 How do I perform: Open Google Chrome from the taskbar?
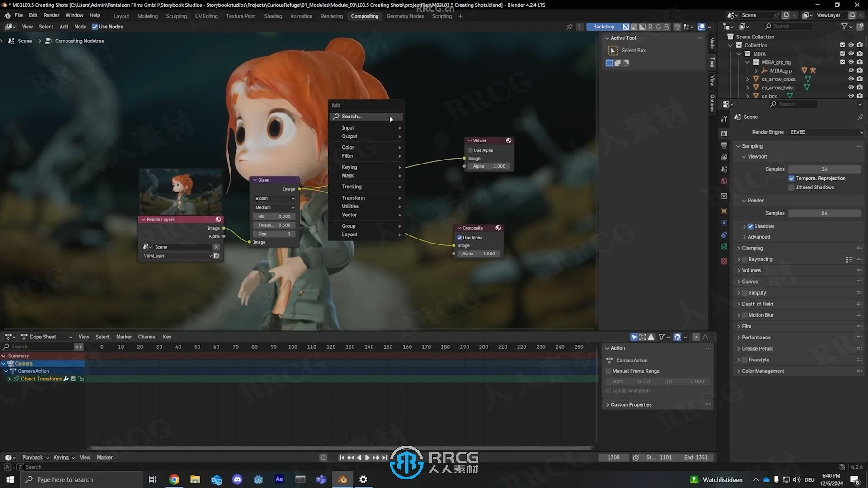click(x=174, y=479)
